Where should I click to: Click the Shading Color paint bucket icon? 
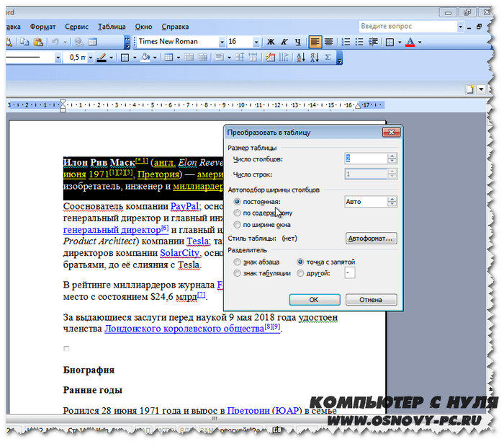[x=145, y=58]
